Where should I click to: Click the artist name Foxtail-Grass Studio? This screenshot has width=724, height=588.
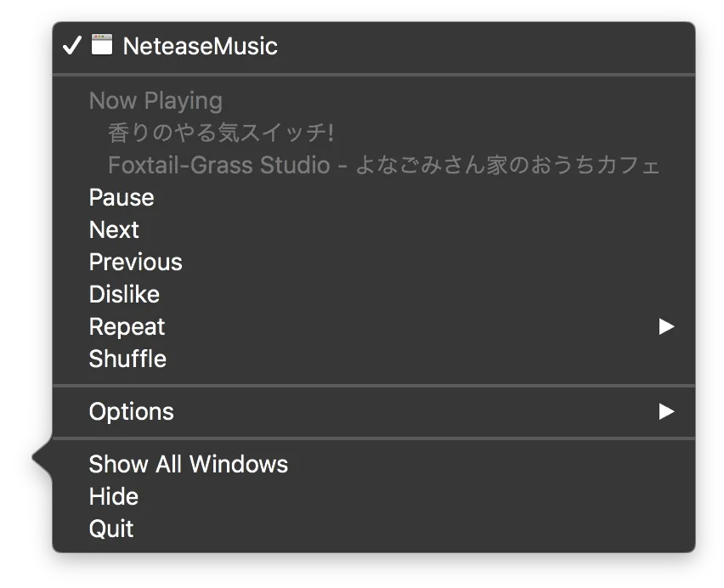[x=218, y=165]
